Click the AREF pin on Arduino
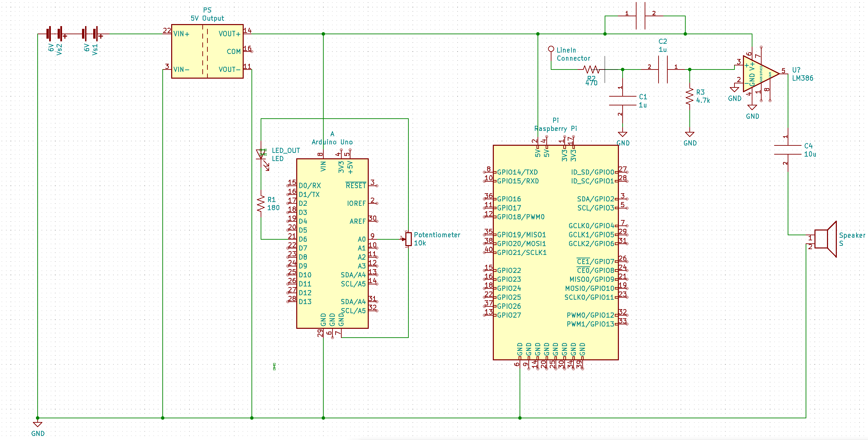 click(x=358, y=221)
